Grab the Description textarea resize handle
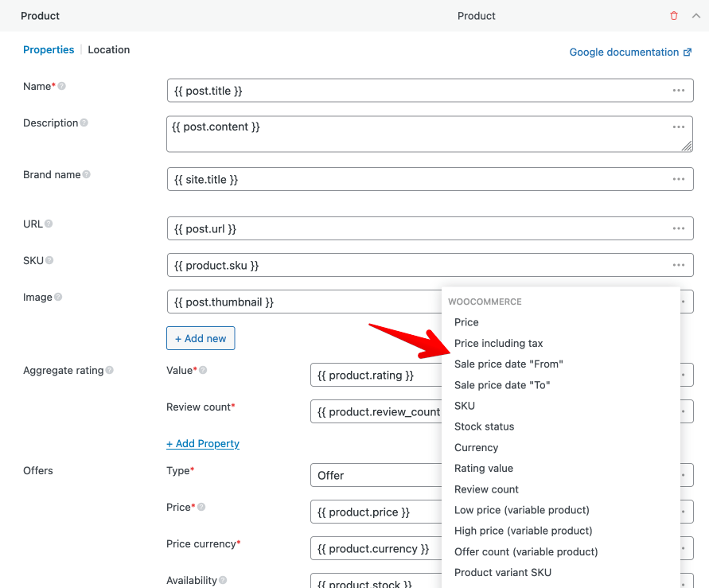The height and width of the screenshot is (588, 709). point(687,146)
